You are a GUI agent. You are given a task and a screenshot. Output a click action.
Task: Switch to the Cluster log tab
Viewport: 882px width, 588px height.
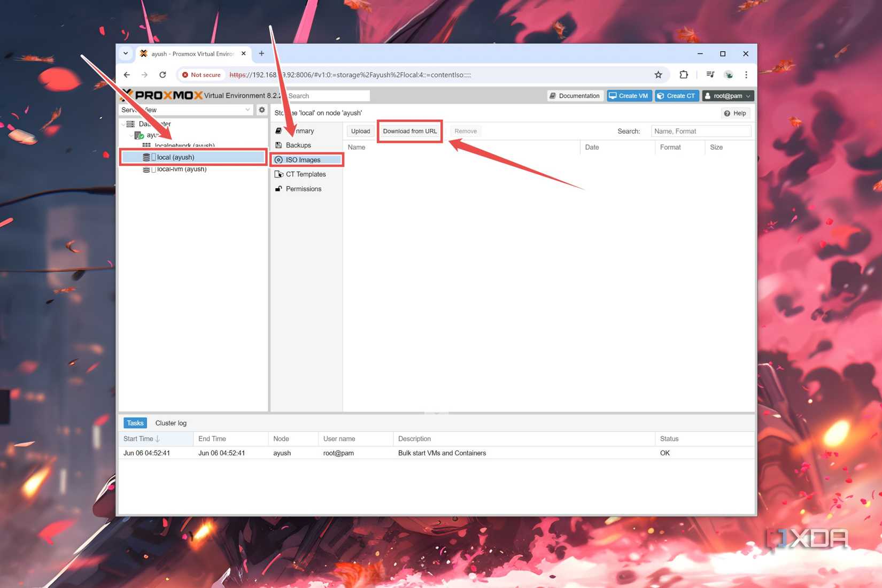coord(171,423)
